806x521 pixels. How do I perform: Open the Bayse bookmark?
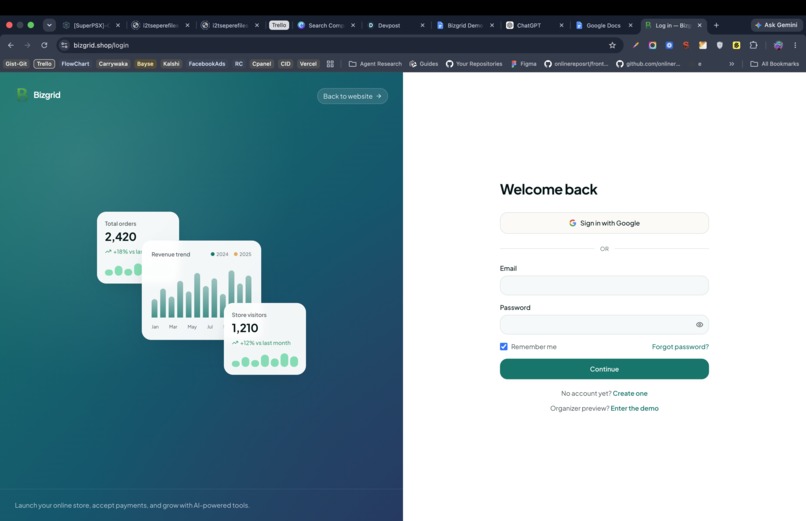(145, 64)
